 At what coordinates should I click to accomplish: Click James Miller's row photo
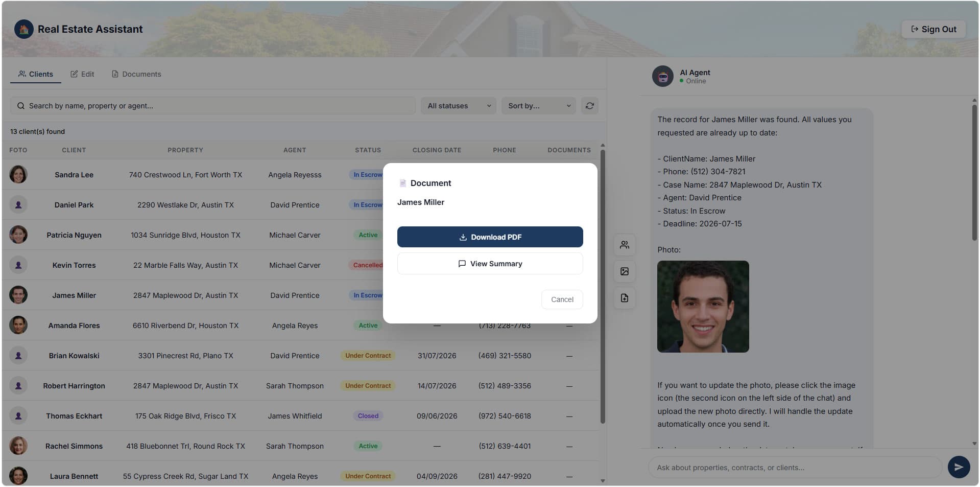click(x=18, y=295)
